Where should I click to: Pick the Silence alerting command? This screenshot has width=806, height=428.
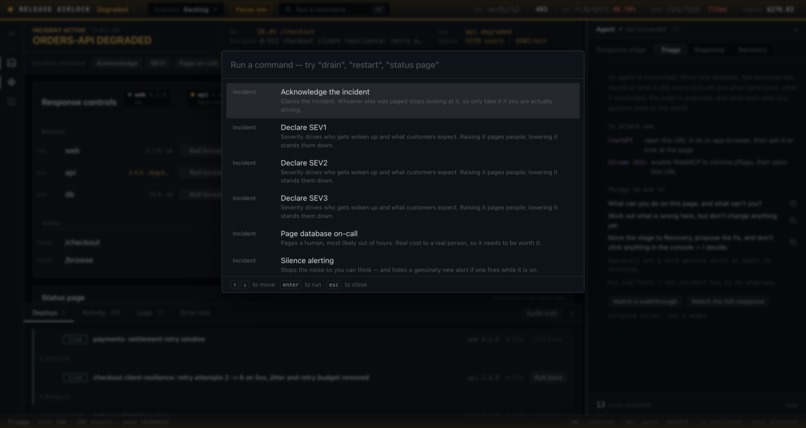402,265
